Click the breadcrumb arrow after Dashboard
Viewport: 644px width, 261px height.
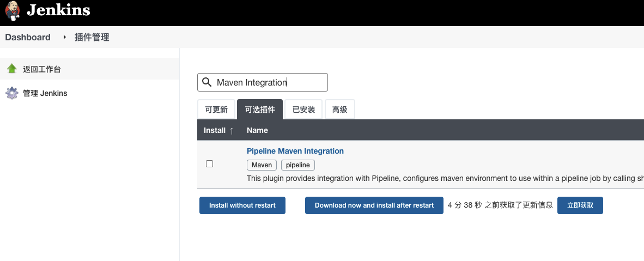[65, 38]
